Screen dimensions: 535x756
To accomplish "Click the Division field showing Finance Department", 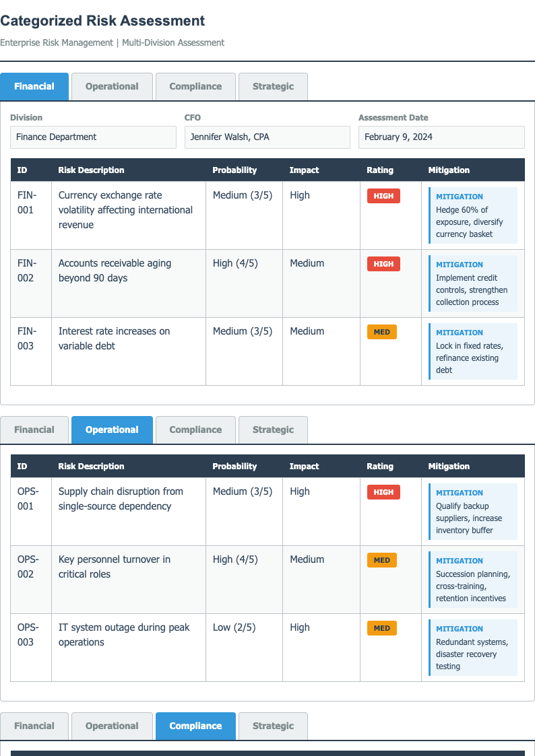I will coord(93,137).
